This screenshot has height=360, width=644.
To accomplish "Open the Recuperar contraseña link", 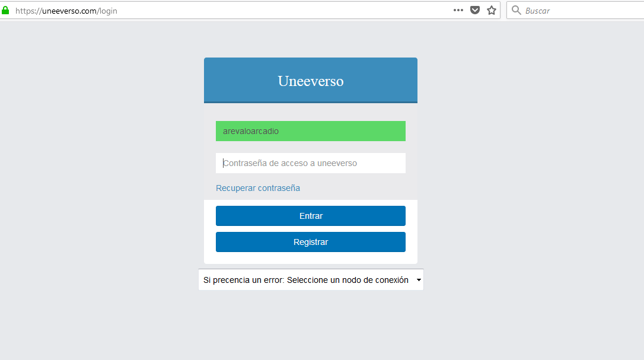I will pyautogui.click(x=258, y=188).
